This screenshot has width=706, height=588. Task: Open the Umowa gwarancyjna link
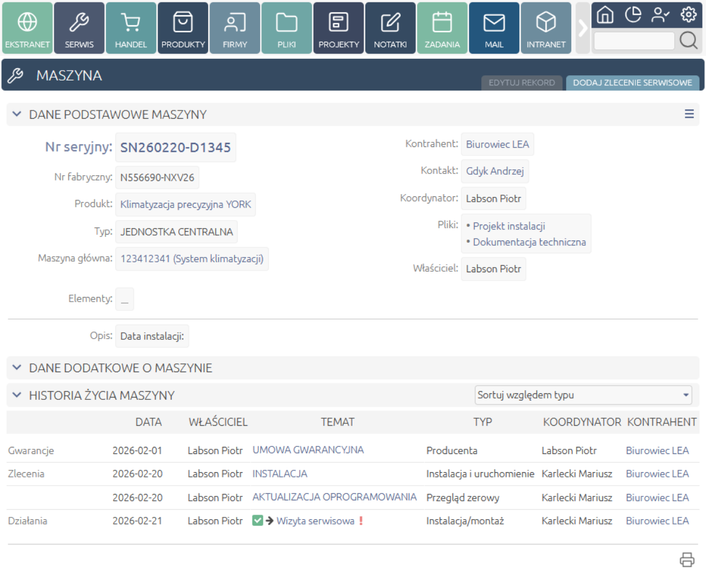pos(308,450)
